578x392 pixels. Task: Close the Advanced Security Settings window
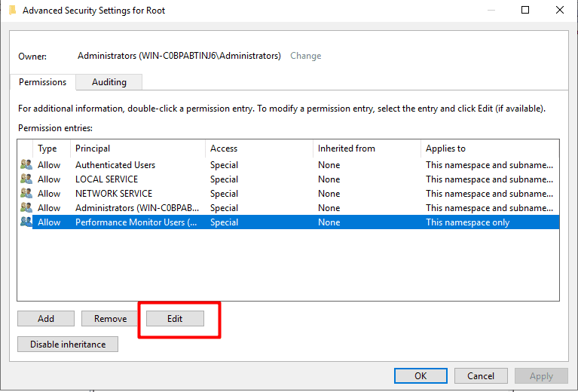pos(560,10)
